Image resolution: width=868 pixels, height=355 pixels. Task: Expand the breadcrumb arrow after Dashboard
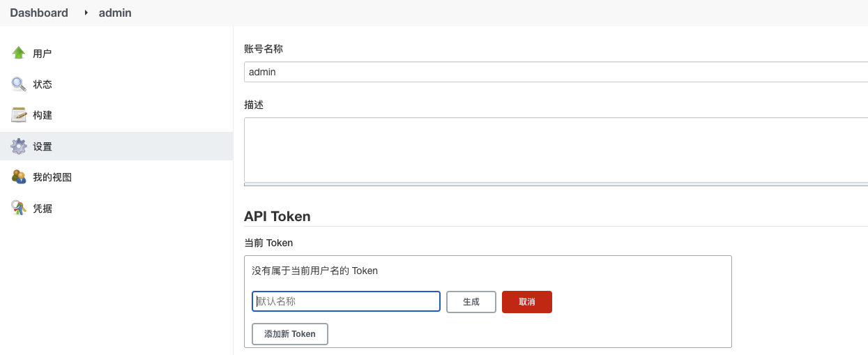pyautogui.click(x=86, y=13)
